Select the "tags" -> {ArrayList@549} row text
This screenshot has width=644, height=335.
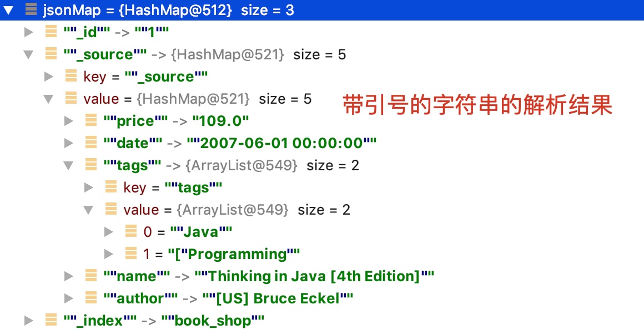232,165
